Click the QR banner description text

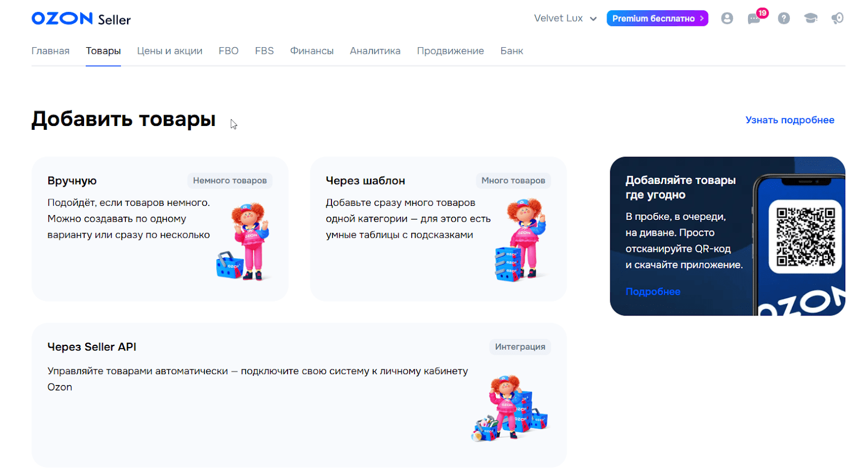pos(684,241)
